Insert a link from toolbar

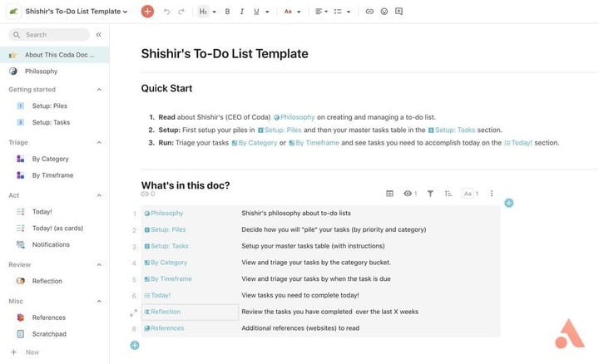369,12
